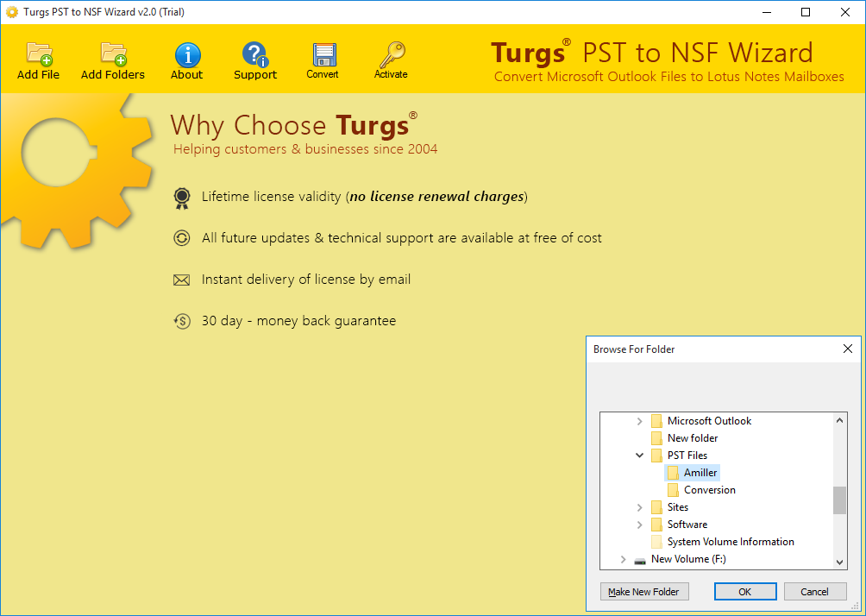Click the Amiller folder icon
The height and width of the screenshot is (616, 866).
674,473
